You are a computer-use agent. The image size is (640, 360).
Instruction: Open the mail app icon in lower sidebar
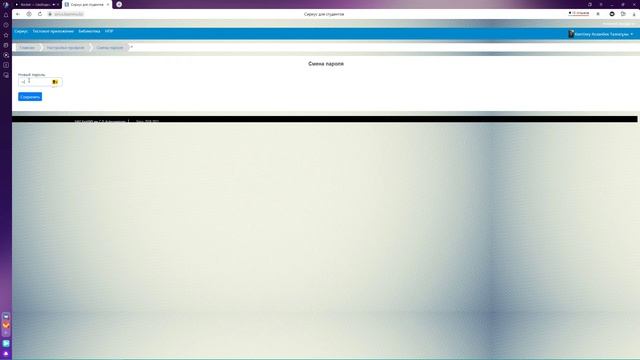click(x=6, y=316)
